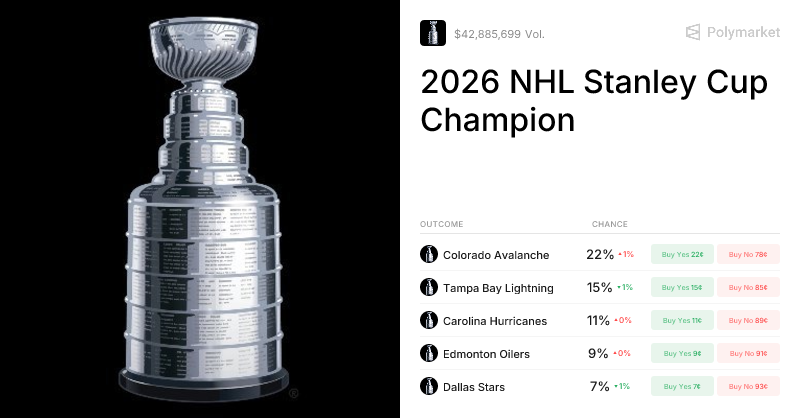Click the Stanley Cup market icon beside volume
The image size is (800, 418).
pyautogui.click(x=433, y=33)
